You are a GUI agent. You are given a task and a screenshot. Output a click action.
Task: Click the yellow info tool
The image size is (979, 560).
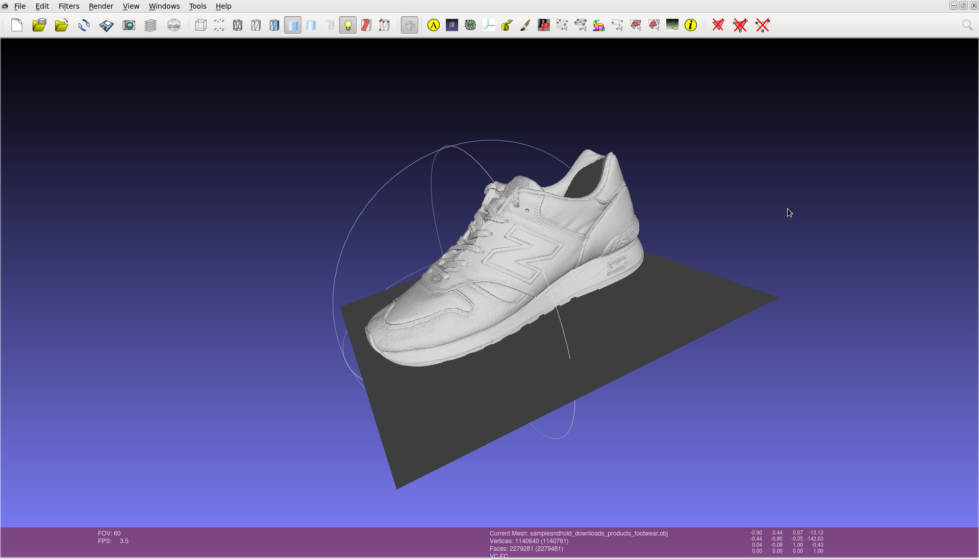tap(691, 25)
